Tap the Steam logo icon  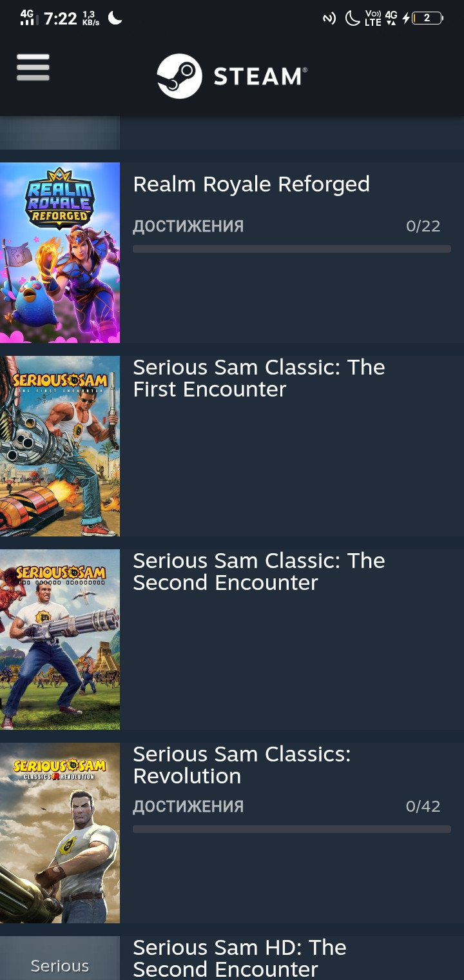[179, 76]
